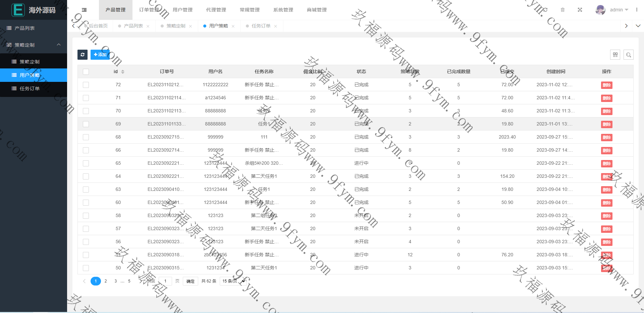644x313 pixels.
Task: Delete the row with id 71
Action: pyautogui.click(x=606, y=98)
